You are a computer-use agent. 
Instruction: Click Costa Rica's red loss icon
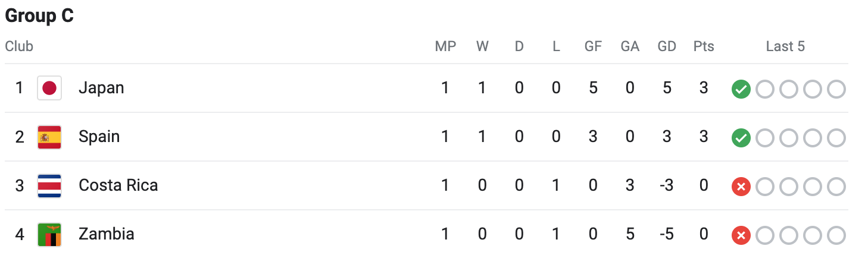(x=741, y=187)
